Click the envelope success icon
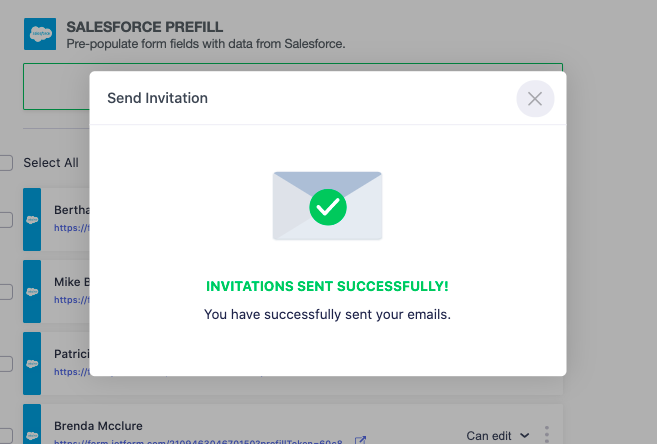Viewport: 657px width, 444px height. coord(327,206)
